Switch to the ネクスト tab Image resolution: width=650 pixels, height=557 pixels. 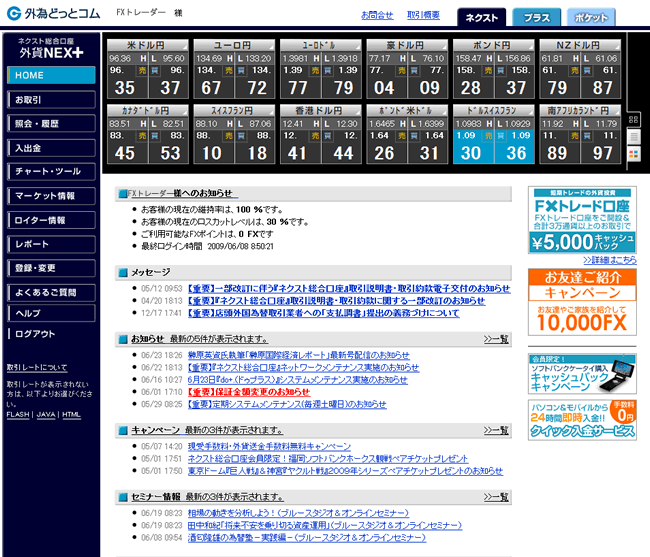coord(481,17)
